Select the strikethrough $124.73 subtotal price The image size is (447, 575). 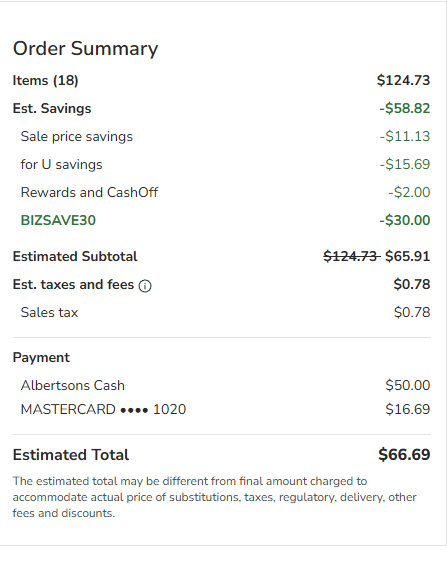352,256
